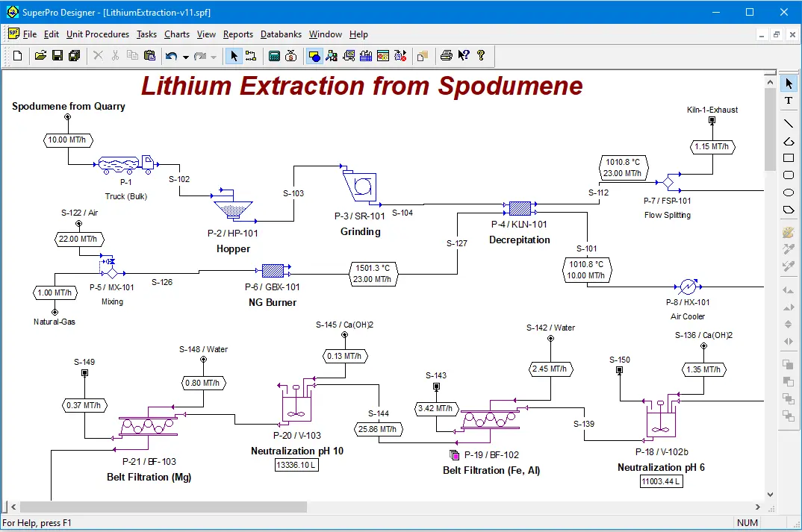Open the Databanks menu
The height and width of the screenshot is (532, 802).
pos(282,34)
